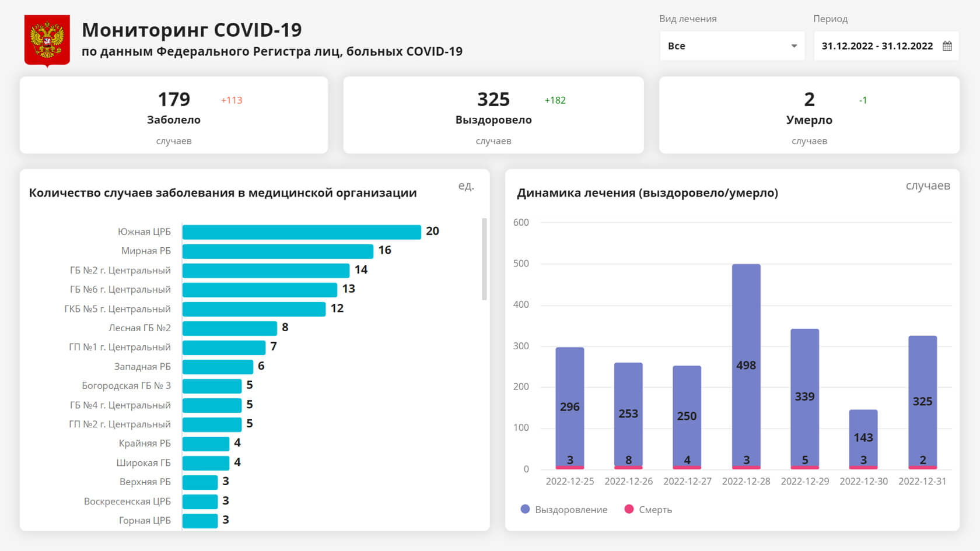Click the Russian coat of arms logo
Screen dimensions: 980x551
click(47, 41)
